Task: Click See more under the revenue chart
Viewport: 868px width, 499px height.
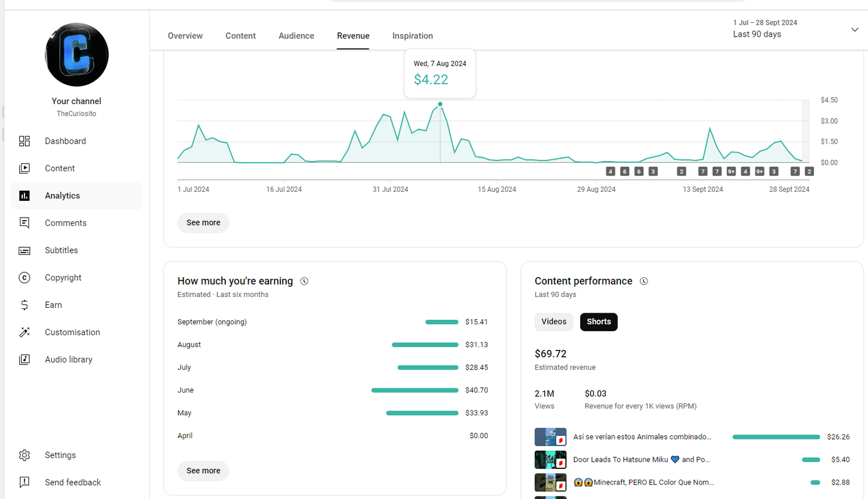Action: tap(203, 223)
